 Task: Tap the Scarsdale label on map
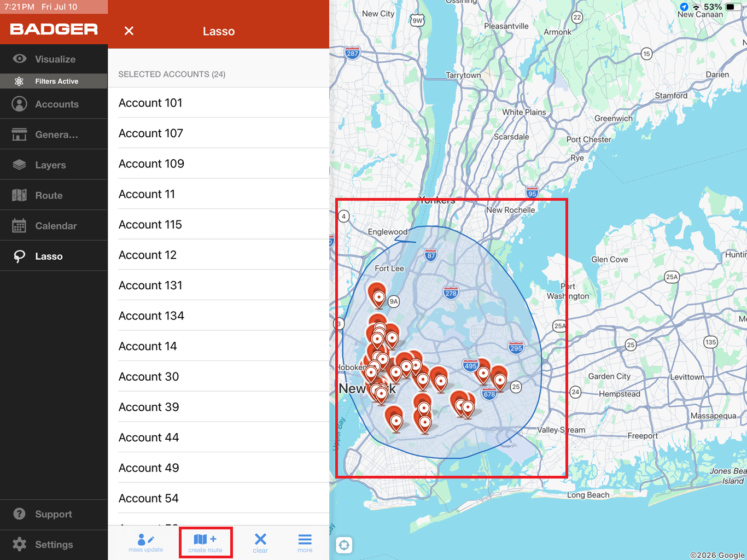511,137
